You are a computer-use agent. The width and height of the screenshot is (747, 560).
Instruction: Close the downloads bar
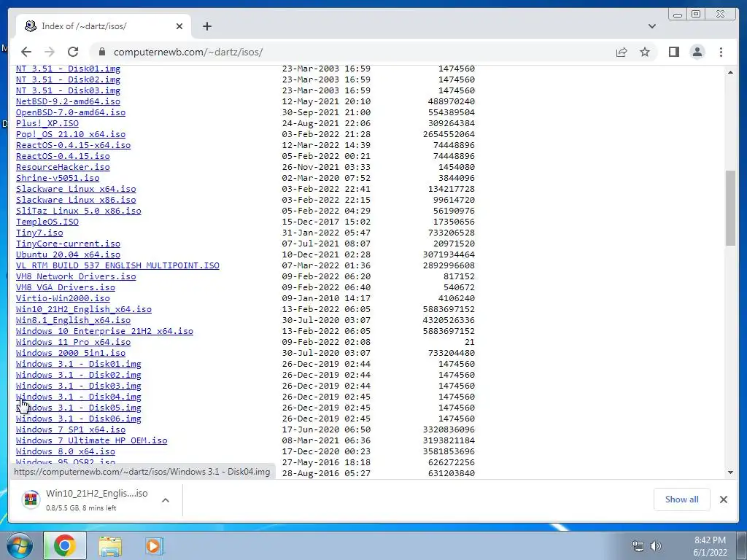[723, 499]
